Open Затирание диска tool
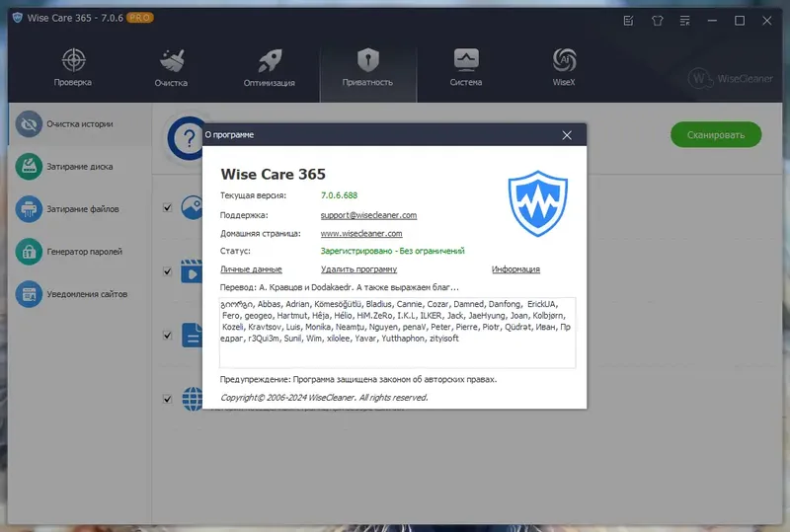Screen dimensions: 790x532 click(80, 166)
